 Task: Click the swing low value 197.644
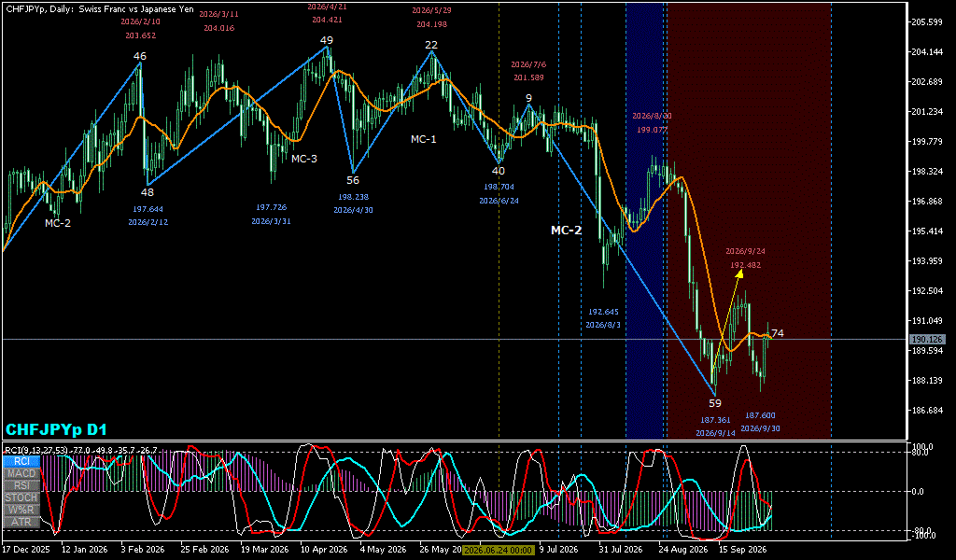click(x=148, y=209)
